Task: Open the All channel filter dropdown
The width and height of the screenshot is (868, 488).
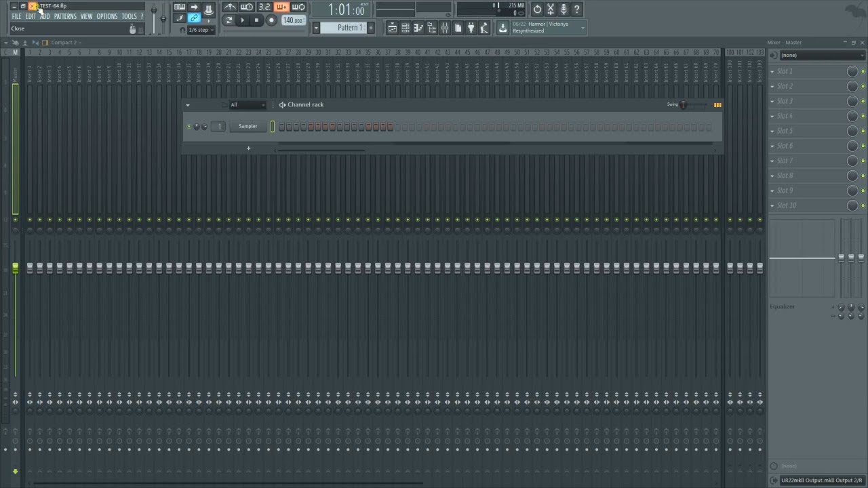Action: point(248,105)
